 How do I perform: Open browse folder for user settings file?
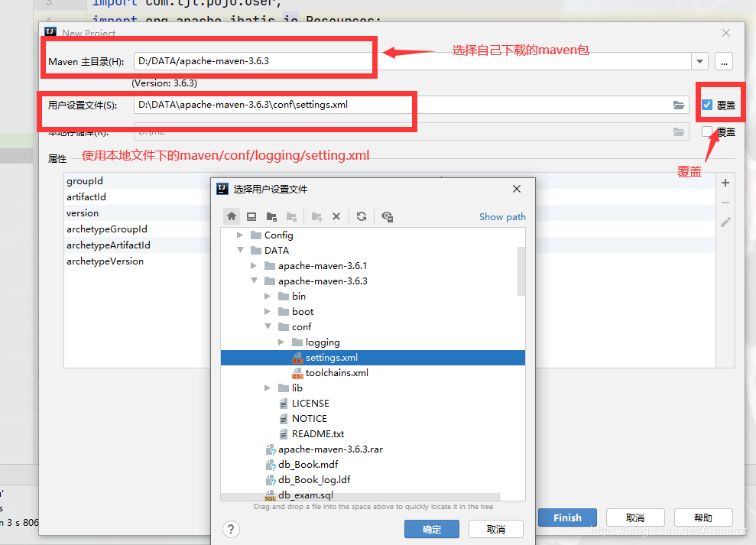click(x=678, y=105)
